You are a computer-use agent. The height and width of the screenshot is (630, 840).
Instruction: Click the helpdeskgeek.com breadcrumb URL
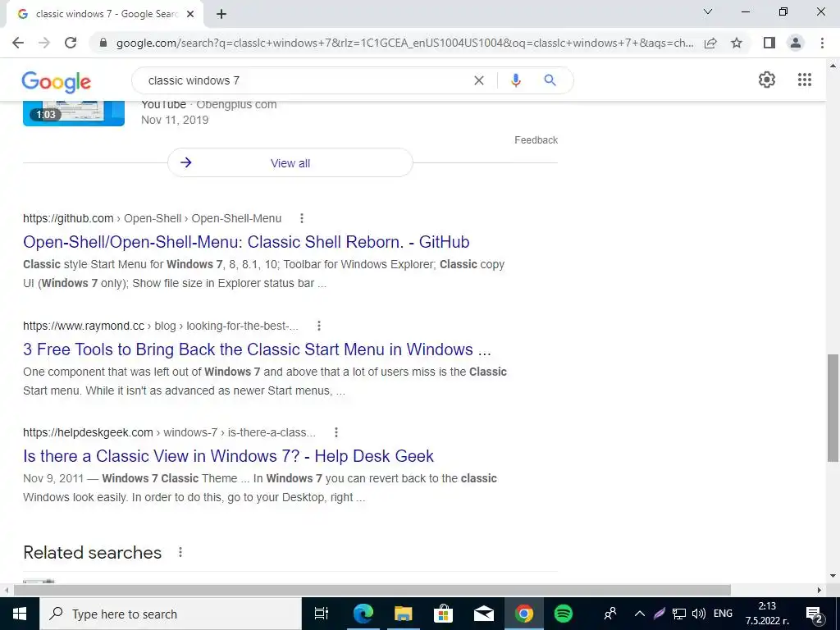click(169, 432)
